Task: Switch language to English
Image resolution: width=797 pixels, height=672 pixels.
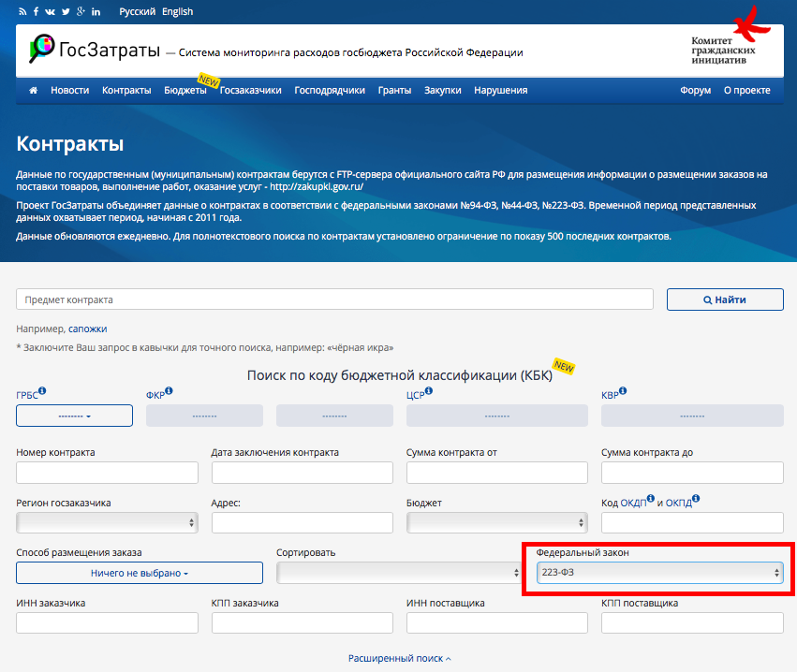Action: 177,11
